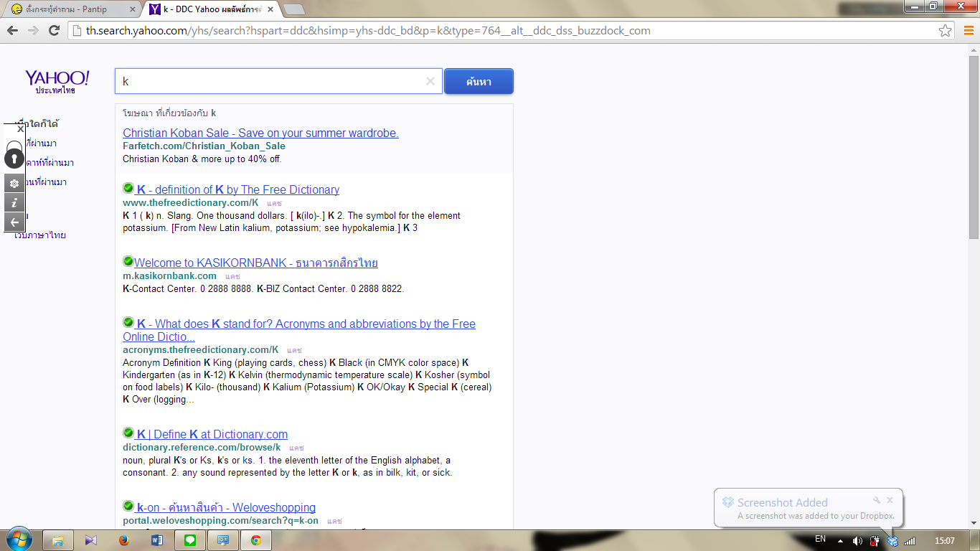980x551 pixels.
Task: Click the green check beside the Free Dictionary result
Action: pyautogui.click(x=128, y=188)
